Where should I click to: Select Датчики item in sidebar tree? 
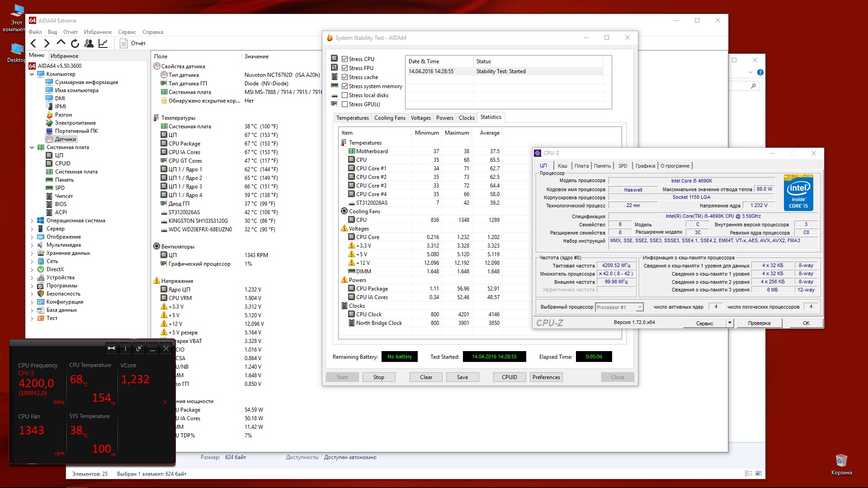66,139
